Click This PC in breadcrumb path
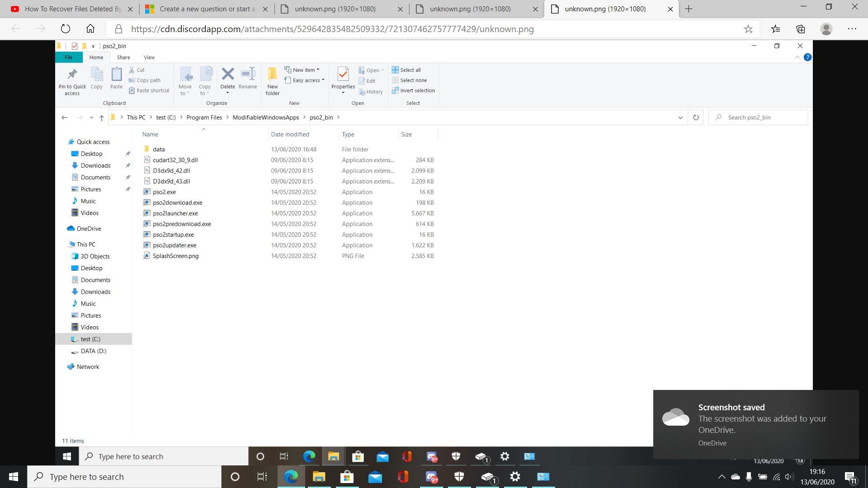Viewport: 868px width, 488px height. 136,117
